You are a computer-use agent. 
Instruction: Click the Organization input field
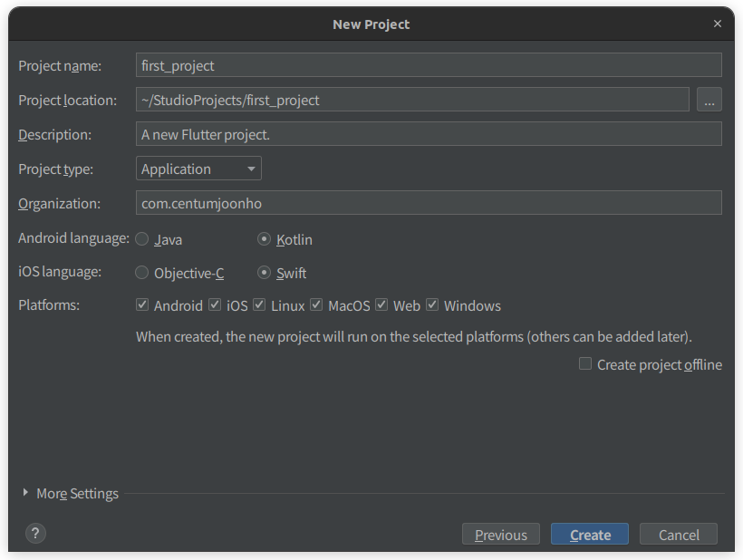click(429, 203)
